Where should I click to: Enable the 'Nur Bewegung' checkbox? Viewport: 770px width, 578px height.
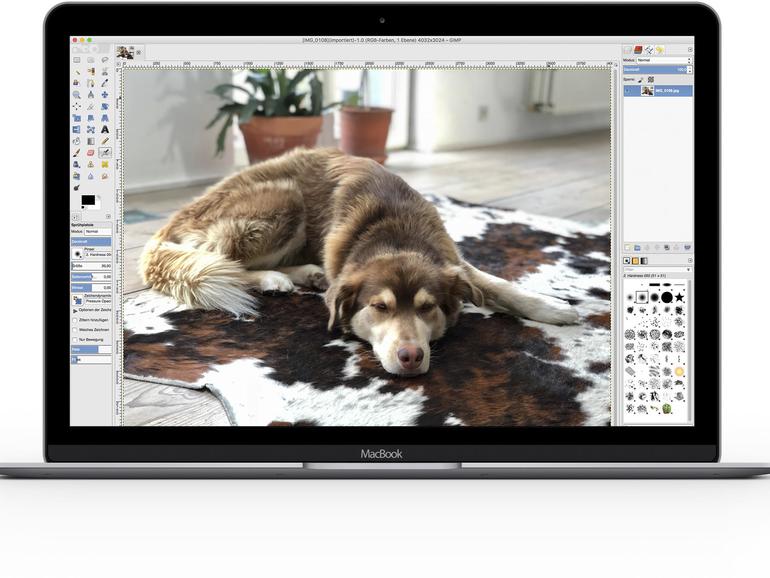click(75, 339)
